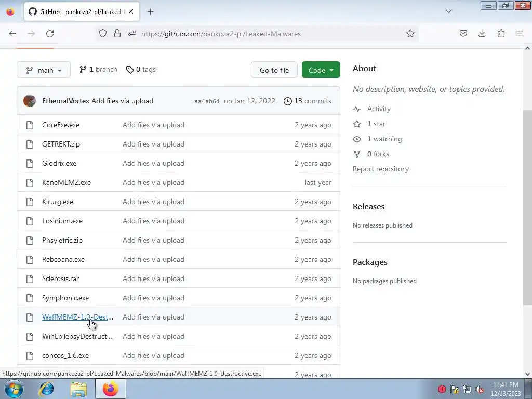
Task: Open the WaffMEMZ-1.0-Destructive file link
Action: coord(78,317)
